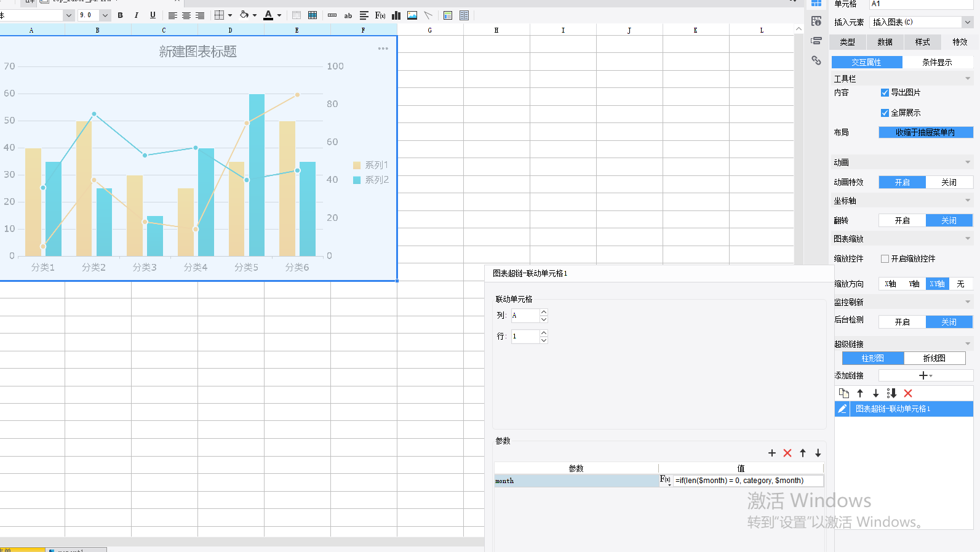Click the insert formula F(x) toolbar icon
The width and height of the screenshot is (980, 552).
tap(380, 15)
